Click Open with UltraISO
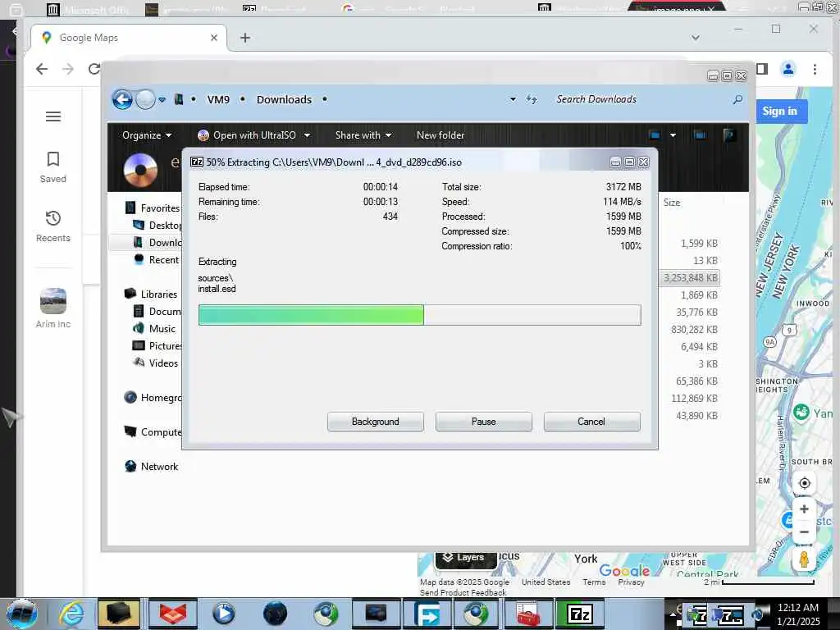Image resolution: width=840 pixels, height=630 pixels. (x=247, y=135)
